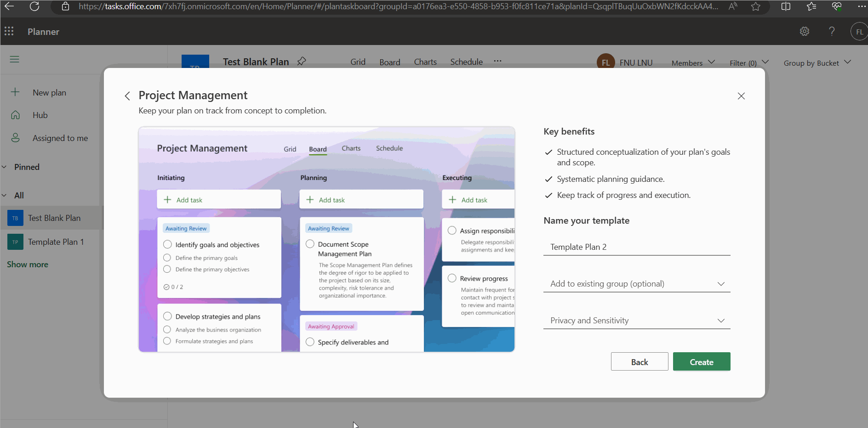Click the Project Management preview image
The height and width of the screenshot is (428, 868).
(326, 239)
